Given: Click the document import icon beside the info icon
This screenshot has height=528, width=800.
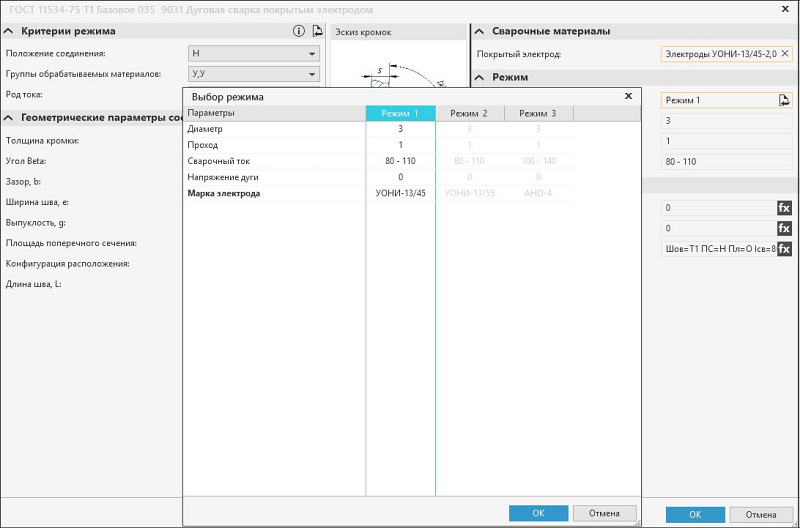Looking at the screenshot, I should point(317,31).
